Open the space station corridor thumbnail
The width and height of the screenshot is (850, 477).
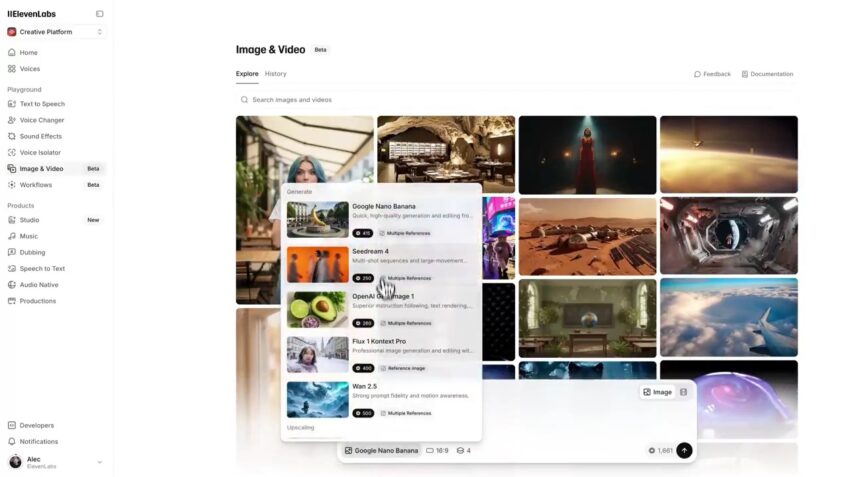pos(729,235)
